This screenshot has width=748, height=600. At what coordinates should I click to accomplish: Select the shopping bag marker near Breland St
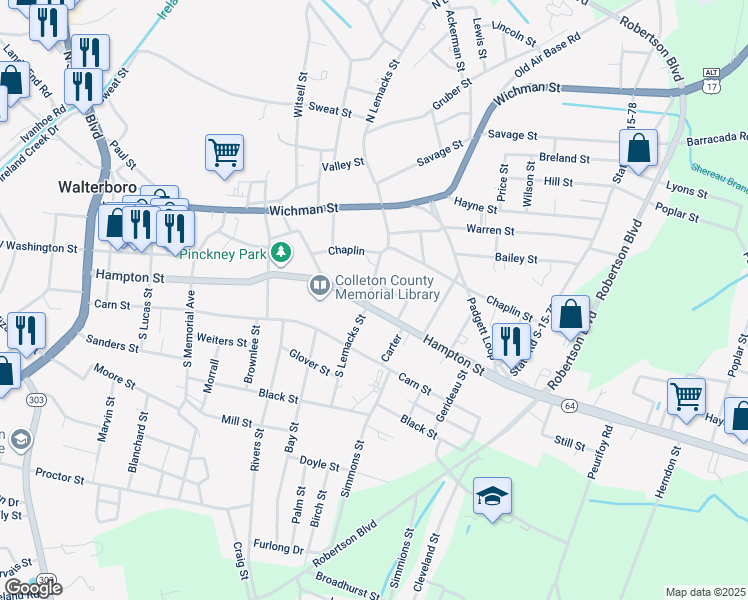tap(638, 148)
